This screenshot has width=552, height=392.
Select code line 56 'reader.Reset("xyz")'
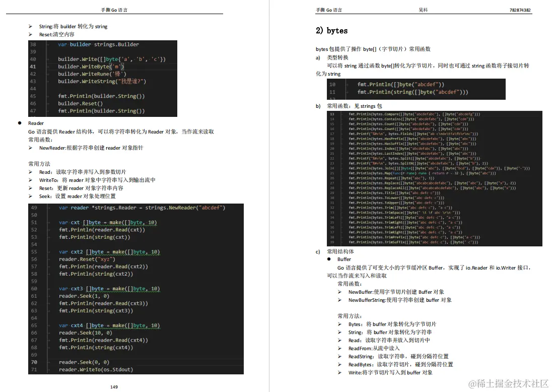tap(87, 259)
